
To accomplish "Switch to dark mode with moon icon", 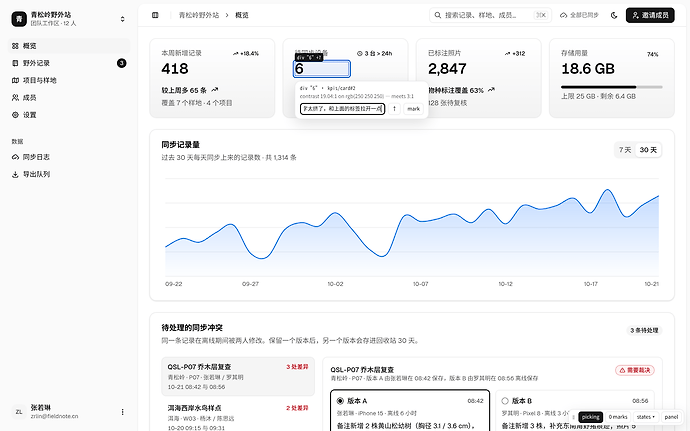I will (x=614, y=15).
